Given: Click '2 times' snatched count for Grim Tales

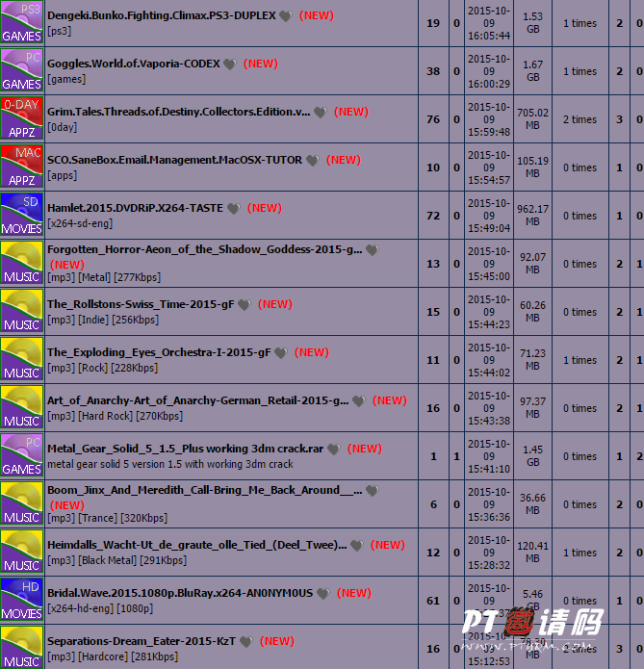Looking at the screenshot, I should click(580, 119).
